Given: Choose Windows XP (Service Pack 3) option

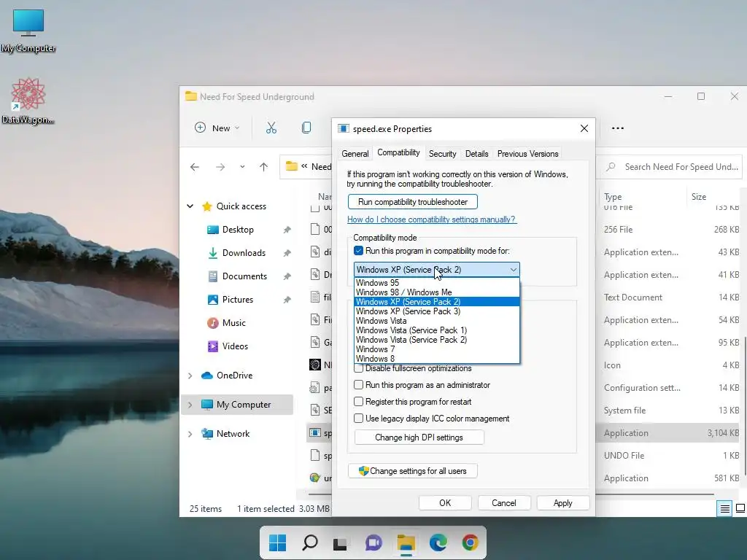Looking at the screenshot, I should (437, 311).
